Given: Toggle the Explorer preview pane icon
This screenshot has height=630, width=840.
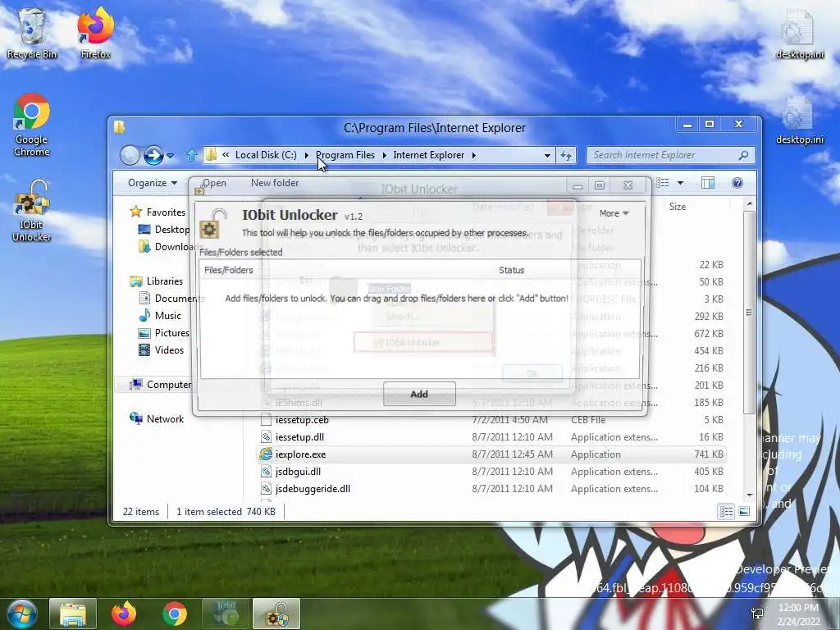Looking at the screenshot, I should 708,183.
